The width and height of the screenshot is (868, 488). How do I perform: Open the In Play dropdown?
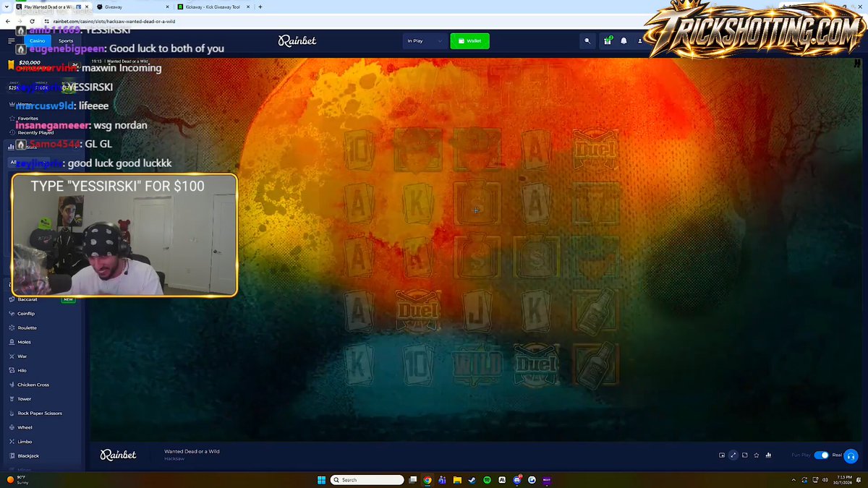tap(425, 41)
